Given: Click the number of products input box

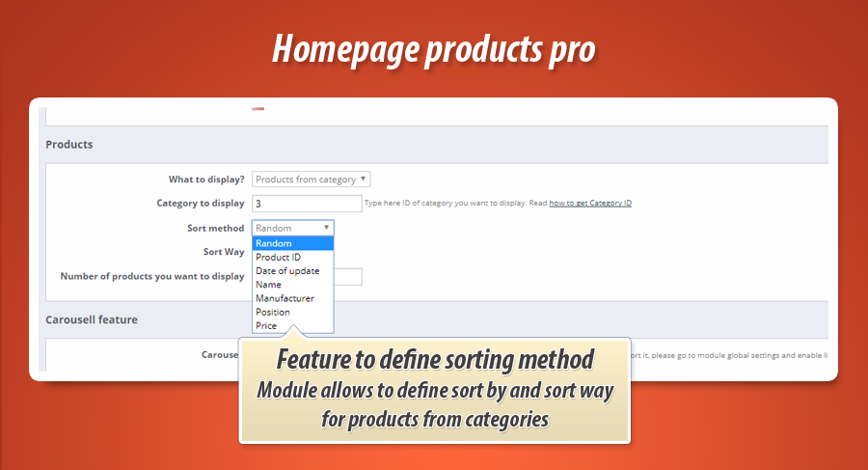Looking at the screenshot, I should click(x=348, y=277).
